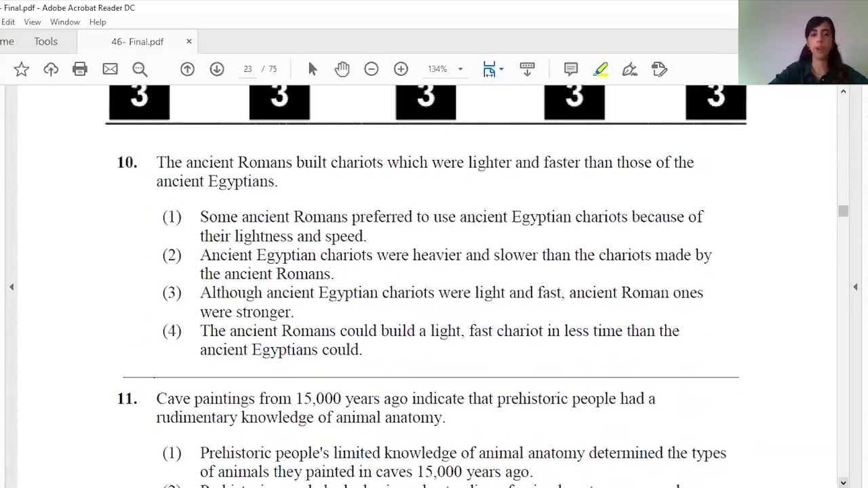The width and height of the screenshot is (868, 488).
Task: Go to next page arrow
Action: (217, 69)
